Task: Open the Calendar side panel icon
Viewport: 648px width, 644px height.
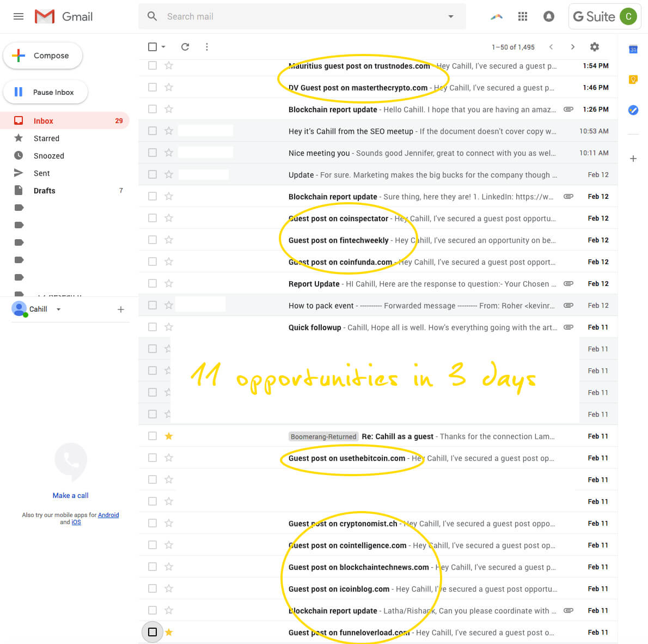Action: point(633,49)
